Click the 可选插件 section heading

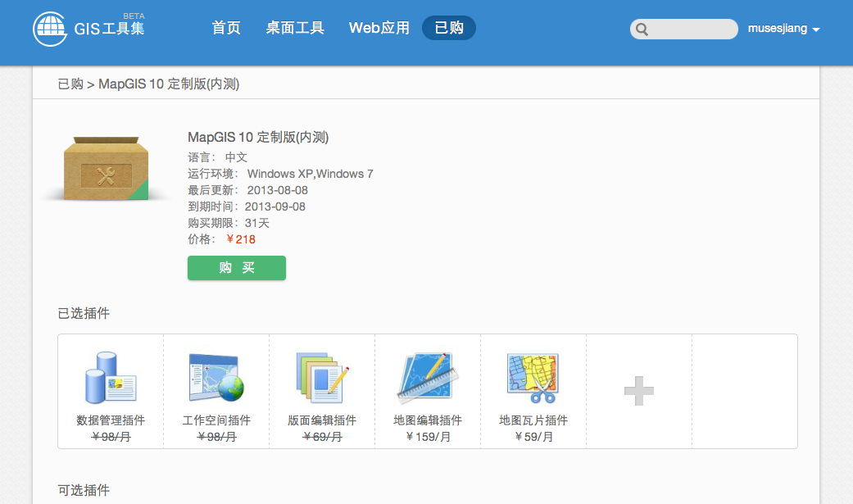point(84,490)
